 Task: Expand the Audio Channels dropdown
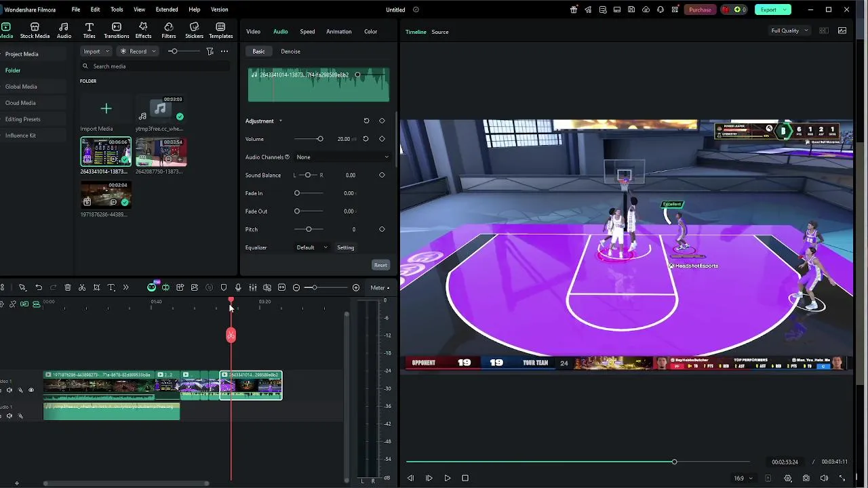click(x=342, y=157)
